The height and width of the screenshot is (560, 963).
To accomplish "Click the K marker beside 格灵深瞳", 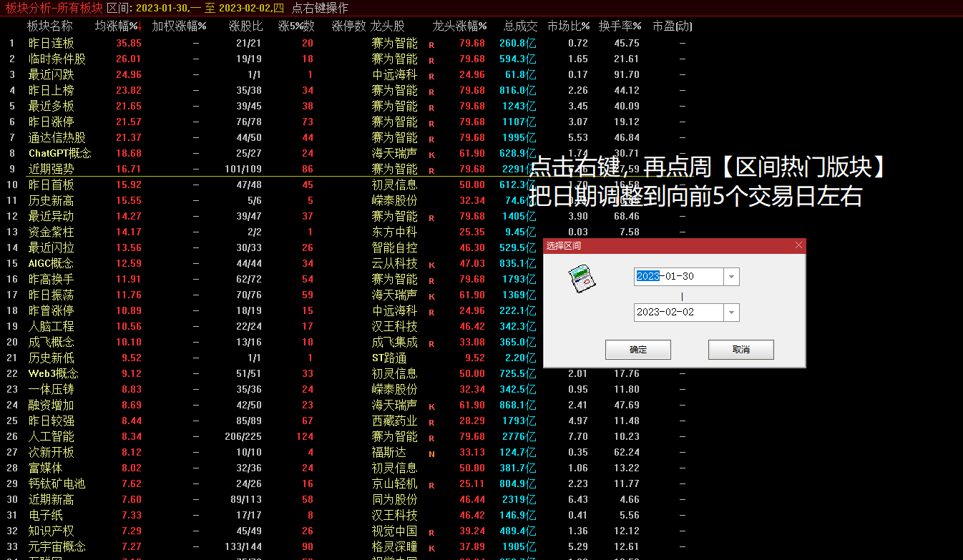I will [x=431, y=548].
